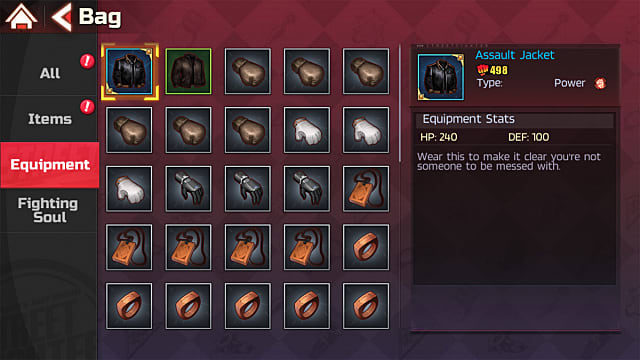Open the All tab
640x360 pixels.
click(x=49, y=73)
